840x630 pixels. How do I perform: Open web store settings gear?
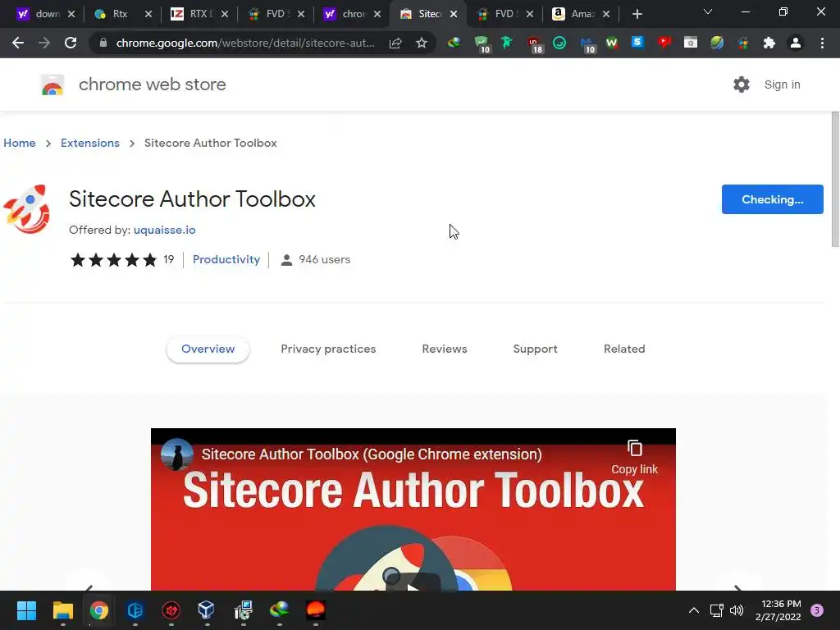pos(742,84)
